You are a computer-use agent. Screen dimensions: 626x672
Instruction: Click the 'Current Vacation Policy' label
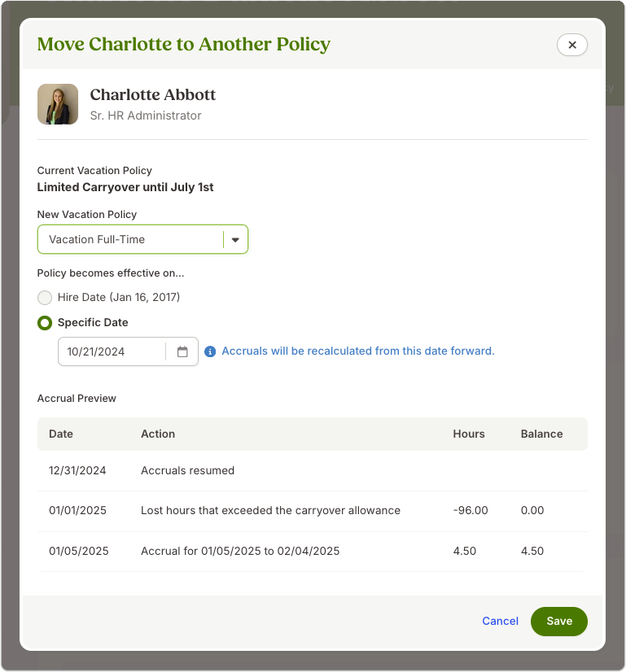(x=94, y=171)
